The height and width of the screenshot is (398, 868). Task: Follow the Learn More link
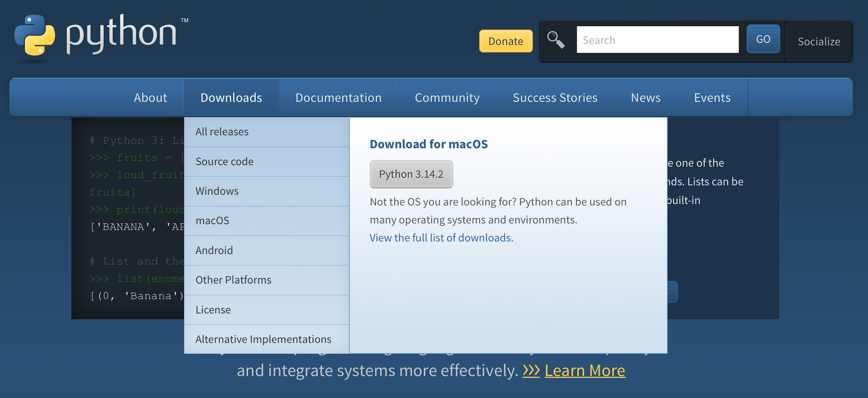585,371
